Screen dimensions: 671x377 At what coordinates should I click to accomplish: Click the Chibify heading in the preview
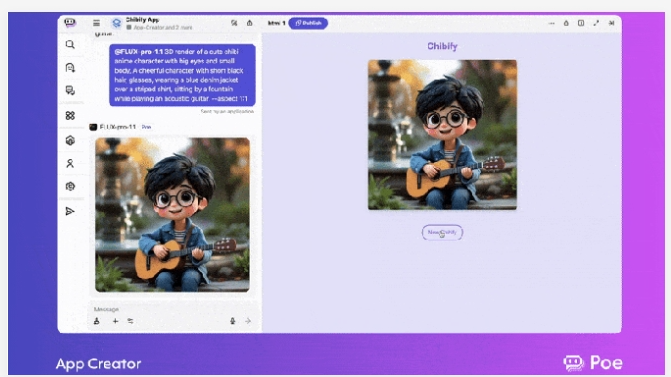tap(442, 46)
